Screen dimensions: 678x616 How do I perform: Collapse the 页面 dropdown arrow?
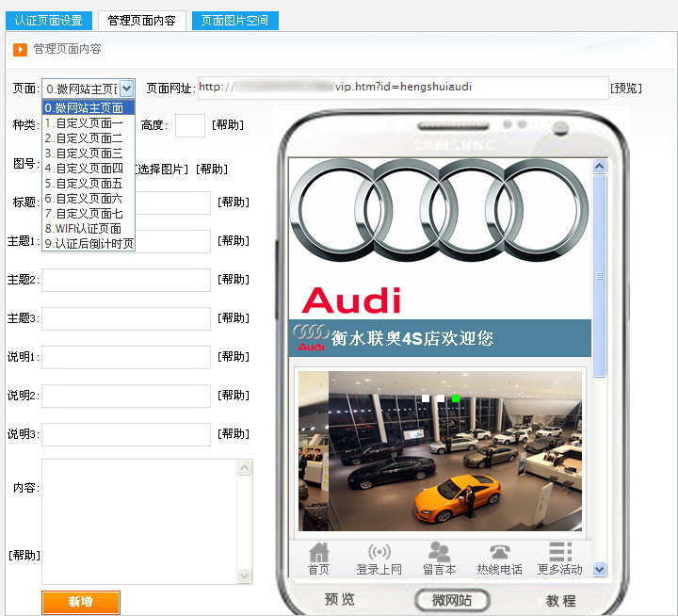127,89
